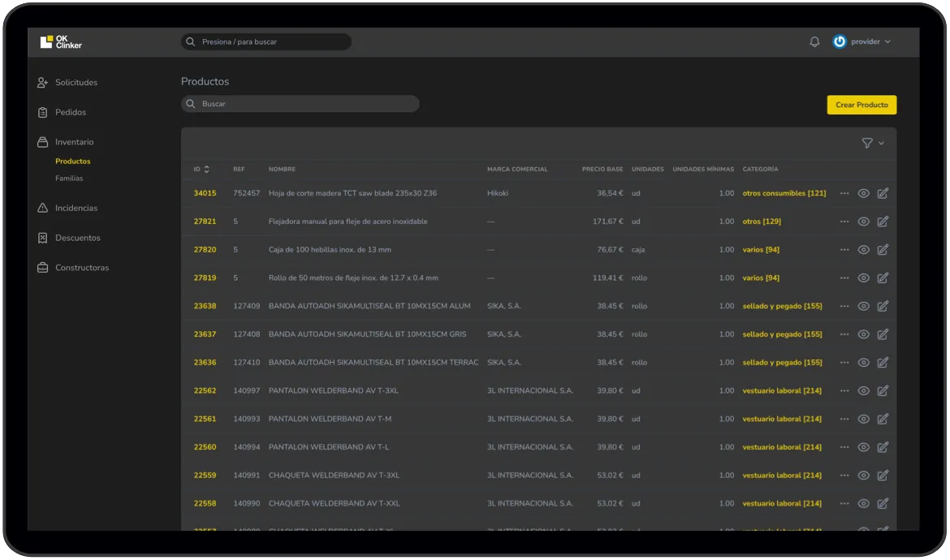The width and height of the screenshot is (950, 560).
Task: Open Familias in the Inventario submenu
Action: pyautogui.click(x=69, y=179)
